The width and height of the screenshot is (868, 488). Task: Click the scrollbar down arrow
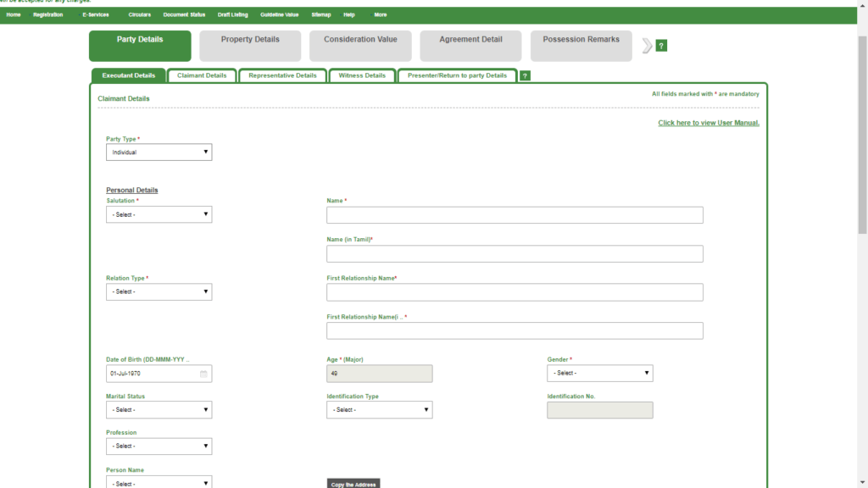(862, 483)
